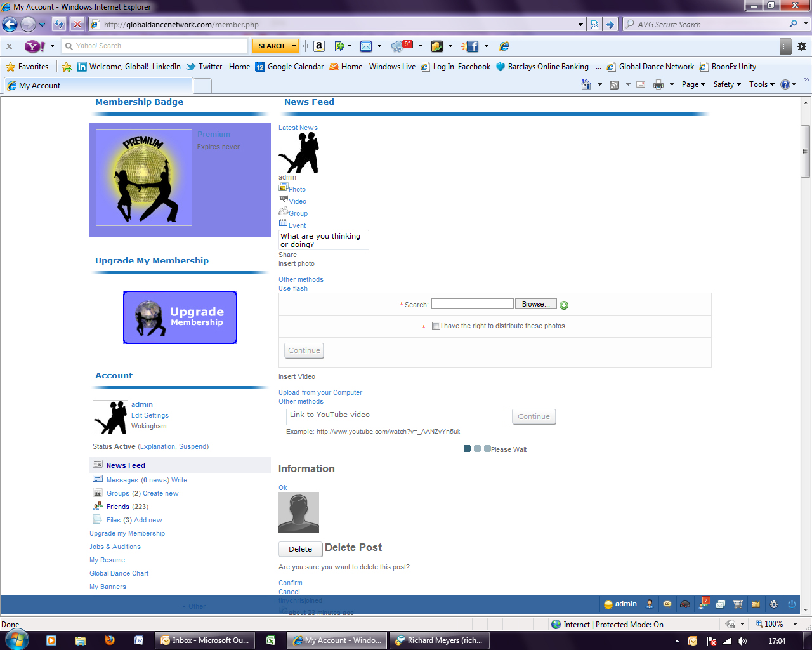The height and width of the screenshot is (650, 812).
Task: Open the Google Calendar favorite
Action: tap(289, 67)
